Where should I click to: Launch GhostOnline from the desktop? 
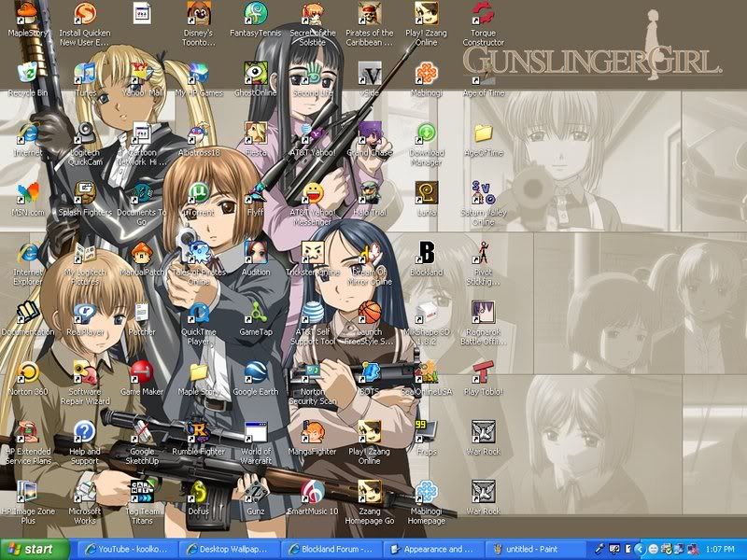click(x=256, y=73)
